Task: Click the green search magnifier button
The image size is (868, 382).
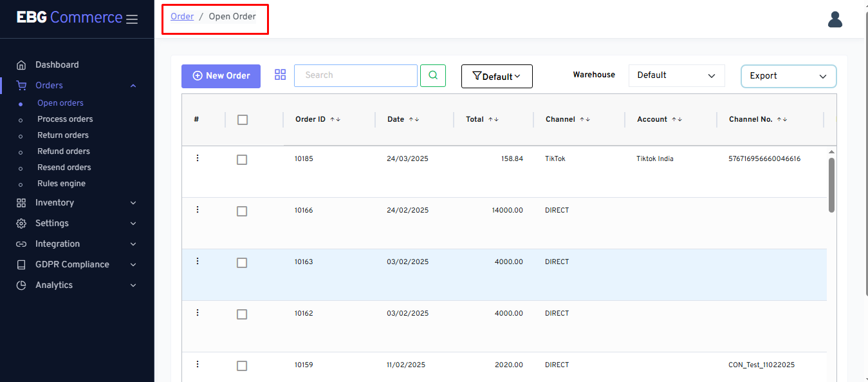Action: click(432, 75)
